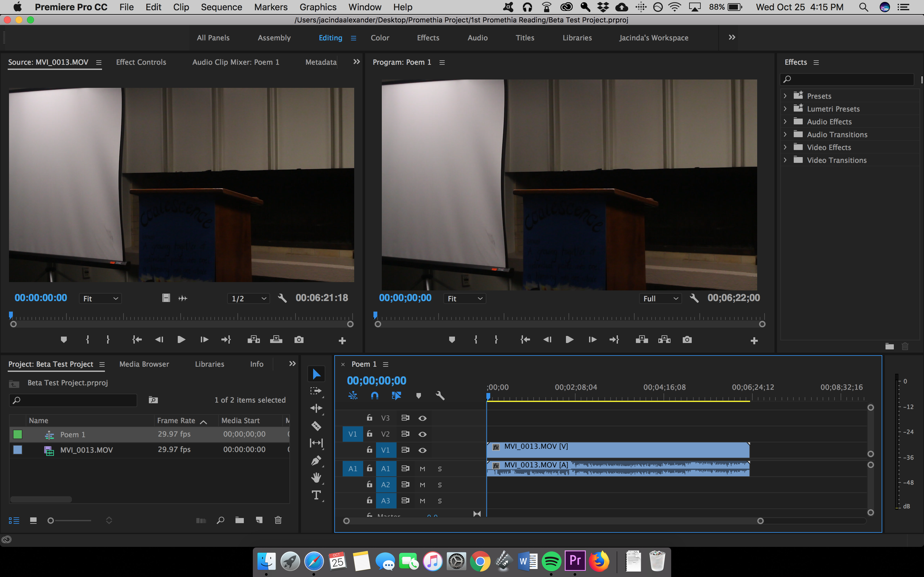Open timeline display settings wrench
This screenshot has height=577, width=924.
[x=440, y=396]
